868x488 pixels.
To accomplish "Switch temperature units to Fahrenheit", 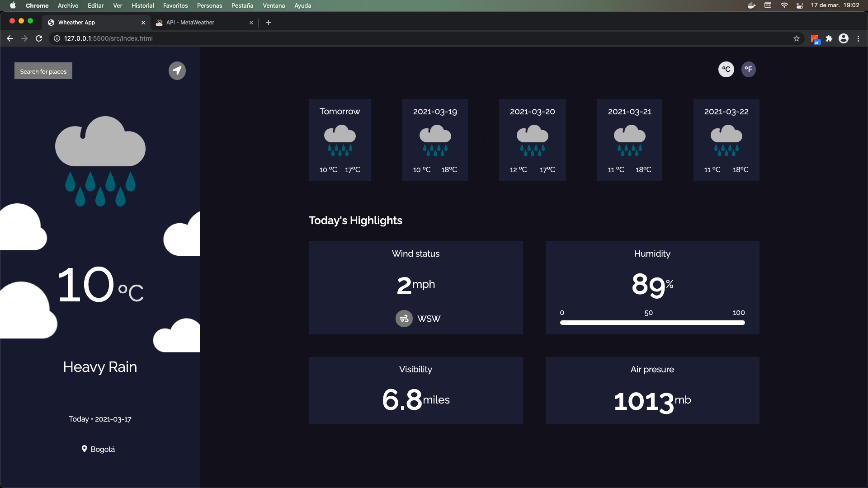I will pyautogui.click(x=748, y=69).
